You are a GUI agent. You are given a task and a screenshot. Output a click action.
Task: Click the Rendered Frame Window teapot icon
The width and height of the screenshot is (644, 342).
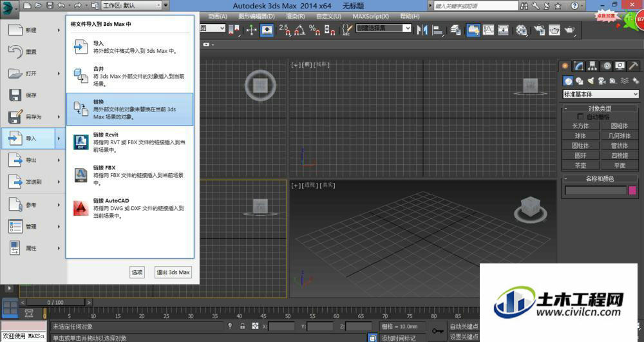point(554,30)
